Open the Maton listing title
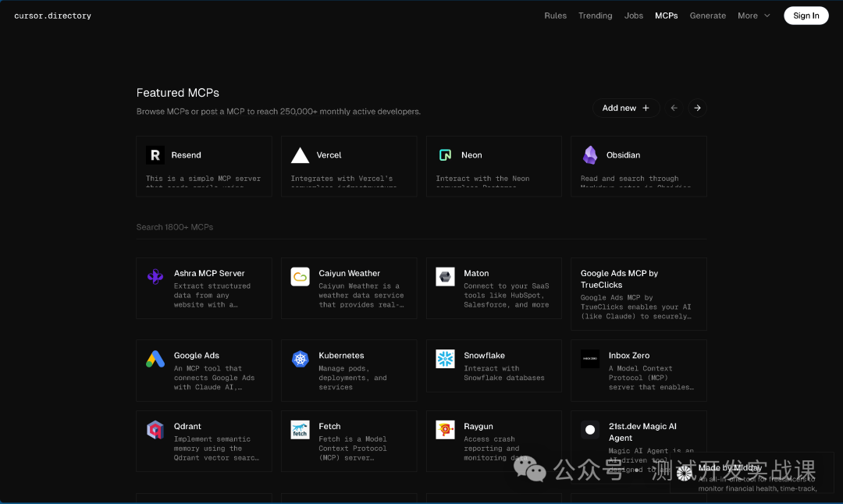Image resolution: width=843 pixels, height=504 pixels. (476, 274)
